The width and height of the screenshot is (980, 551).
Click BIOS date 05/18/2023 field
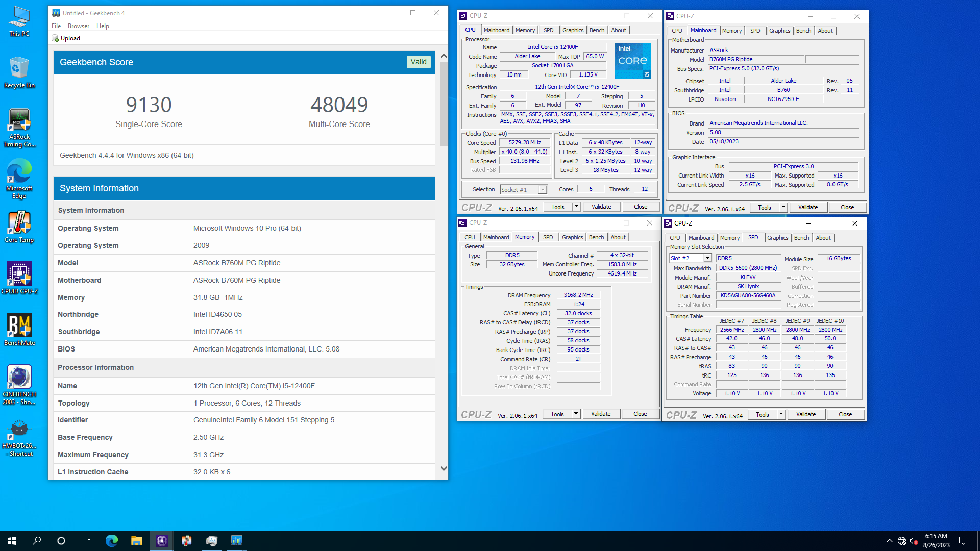(x=783, y=142)
